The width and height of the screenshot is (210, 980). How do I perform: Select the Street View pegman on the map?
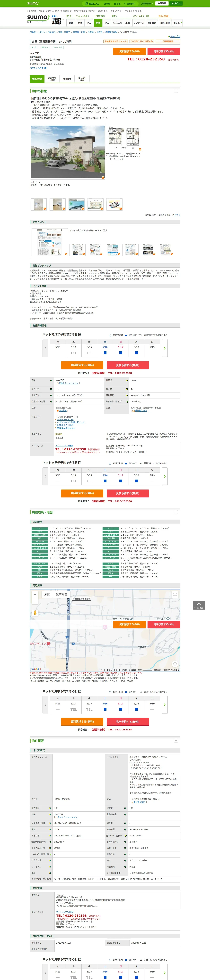[x=35, y=612]
